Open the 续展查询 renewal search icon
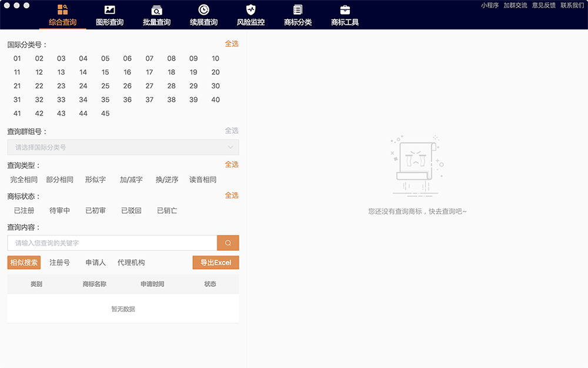This screenshot has width=588, height=368. (203, 10)
